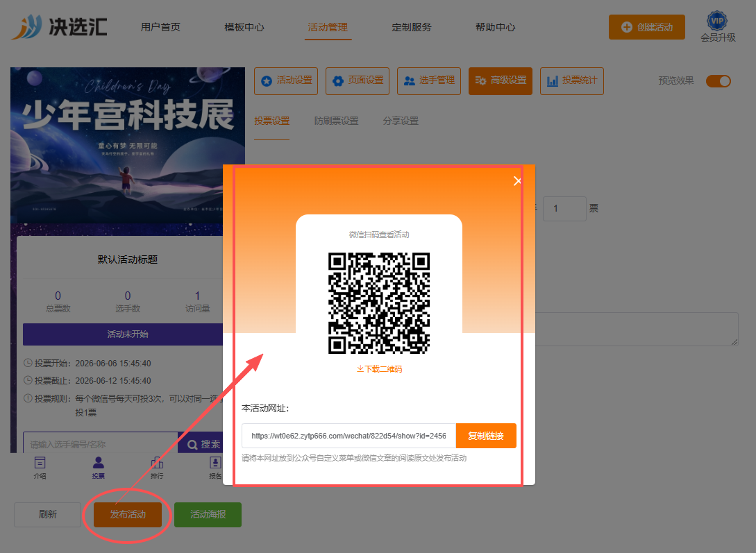
Task: Open 页面设置 gear button
Action: 358,81
